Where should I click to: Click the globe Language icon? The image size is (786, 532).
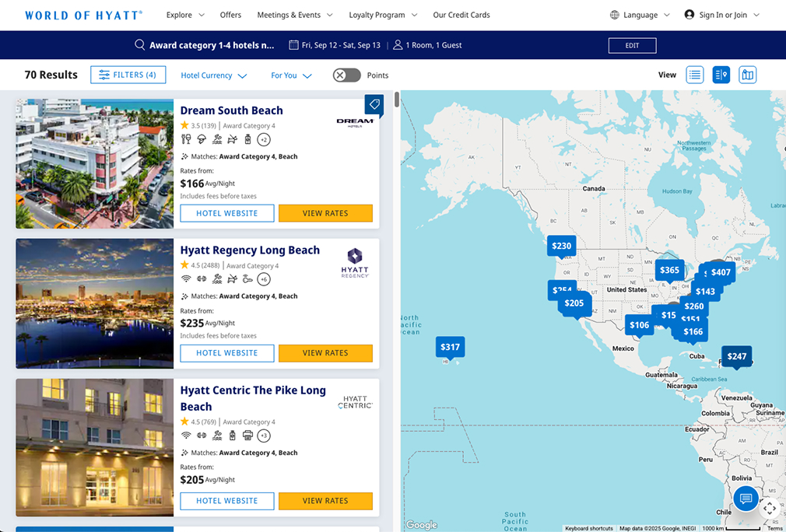pos(615,15)
